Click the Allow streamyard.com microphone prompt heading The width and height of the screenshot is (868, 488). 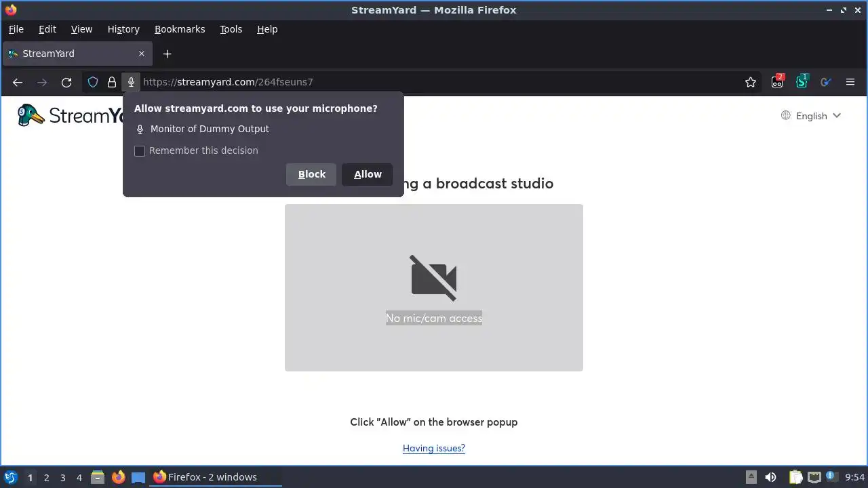click(x=256, y=108)
